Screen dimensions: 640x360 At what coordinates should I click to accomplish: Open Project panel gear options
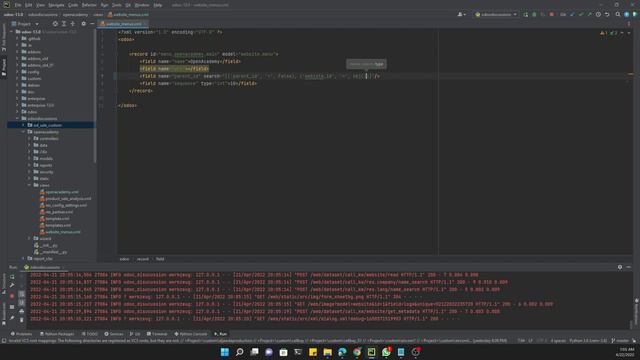(x=84, y=24)
